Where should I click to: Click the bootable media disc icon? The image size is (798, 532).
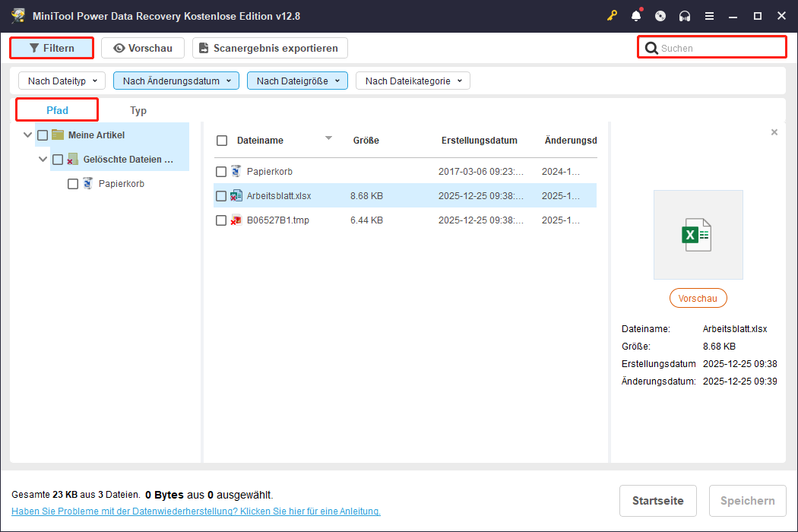(x=660, y=15)
